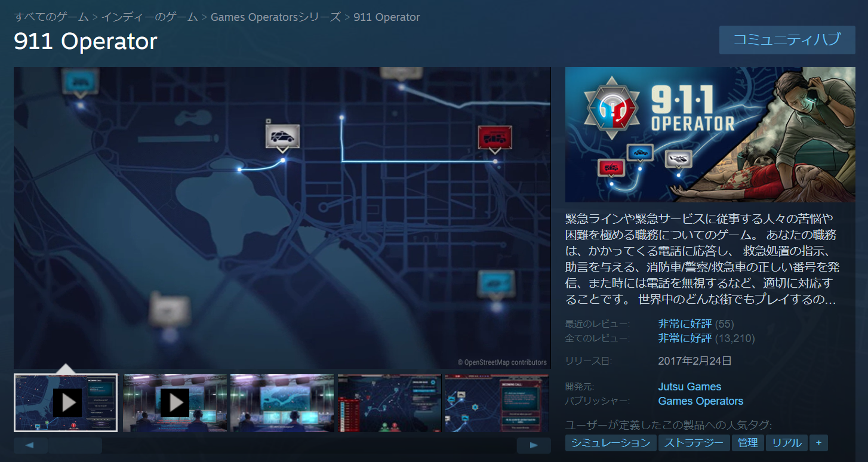Image resolution: width=868 pixels, height=462 pixels.
Task: Open the fourth screenshot thumbnail with red map
Action: coord(389,403)
